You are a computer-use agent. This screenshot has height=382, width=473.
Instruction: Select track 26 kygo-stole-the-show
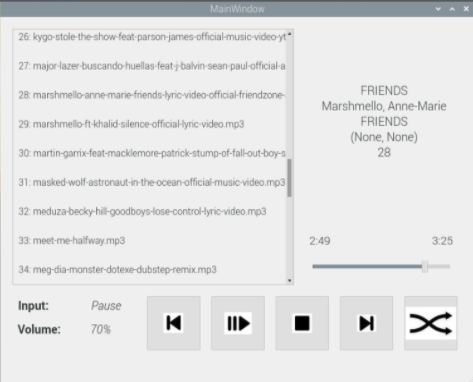[152, 37]
